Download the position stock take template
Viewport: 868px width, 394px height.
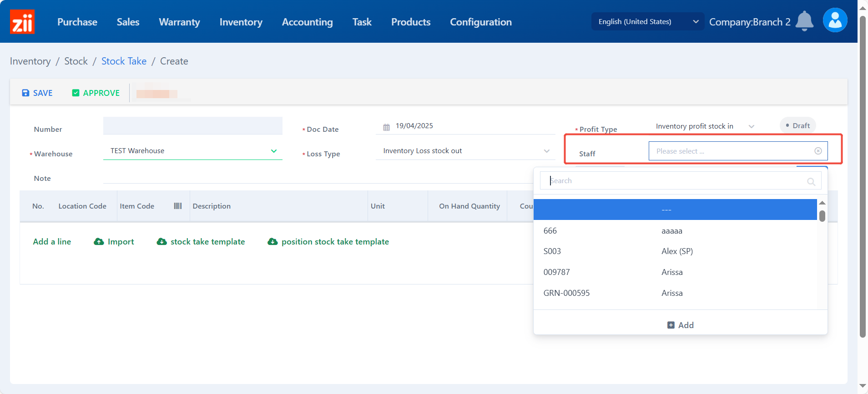(x=328, y=242)
